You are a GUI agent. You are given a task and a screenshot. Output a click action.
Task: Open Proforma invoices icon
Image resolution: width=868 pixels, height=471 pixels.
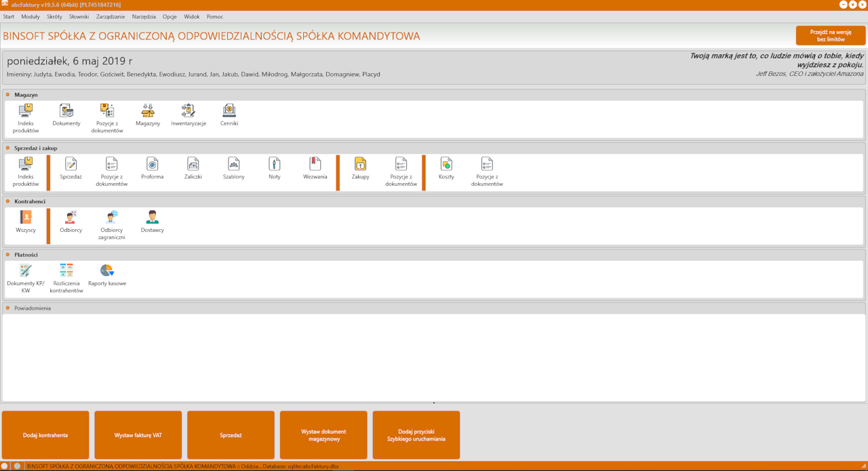(x=153, y=168)
